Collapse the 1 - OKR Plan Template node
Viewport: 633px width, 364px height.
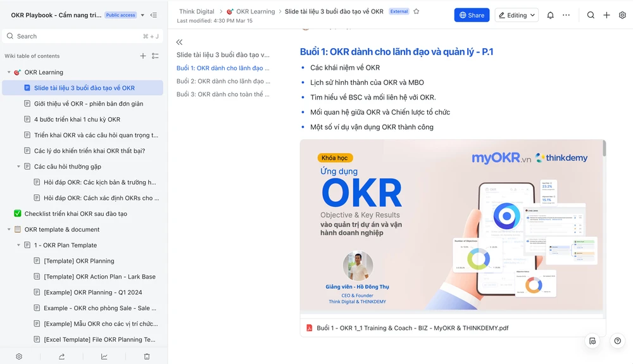coord(19,245)
